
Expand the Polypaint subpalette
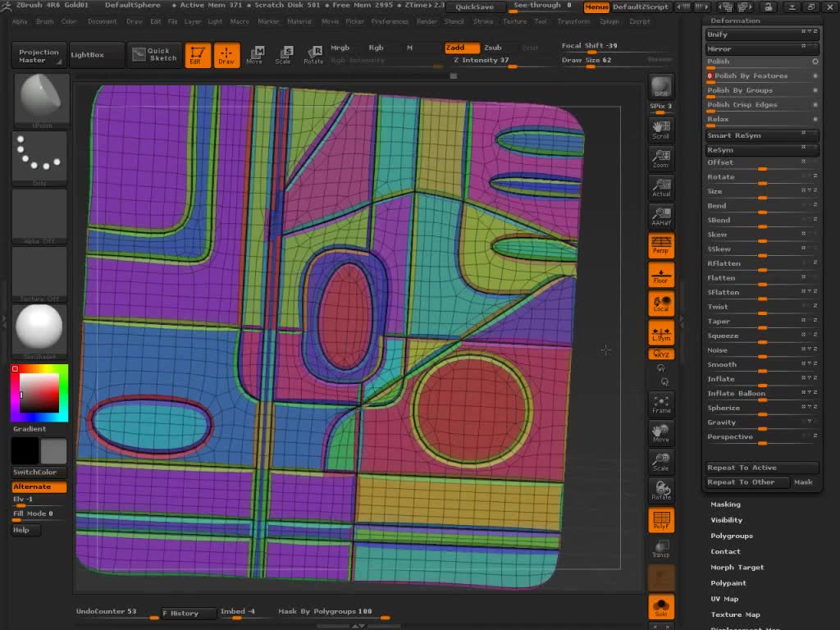tap(728, 583)
